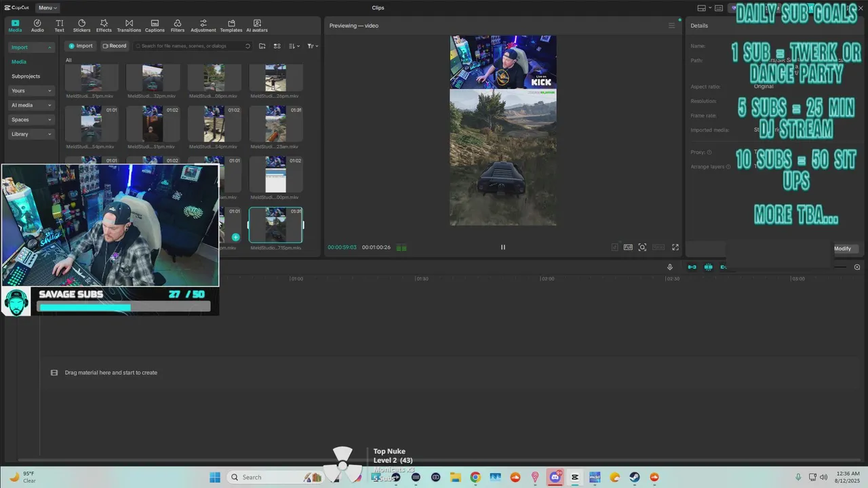Toggle the Full quality preview icon
The width and height of the screenshot is (868, 488).
(628, 247)
